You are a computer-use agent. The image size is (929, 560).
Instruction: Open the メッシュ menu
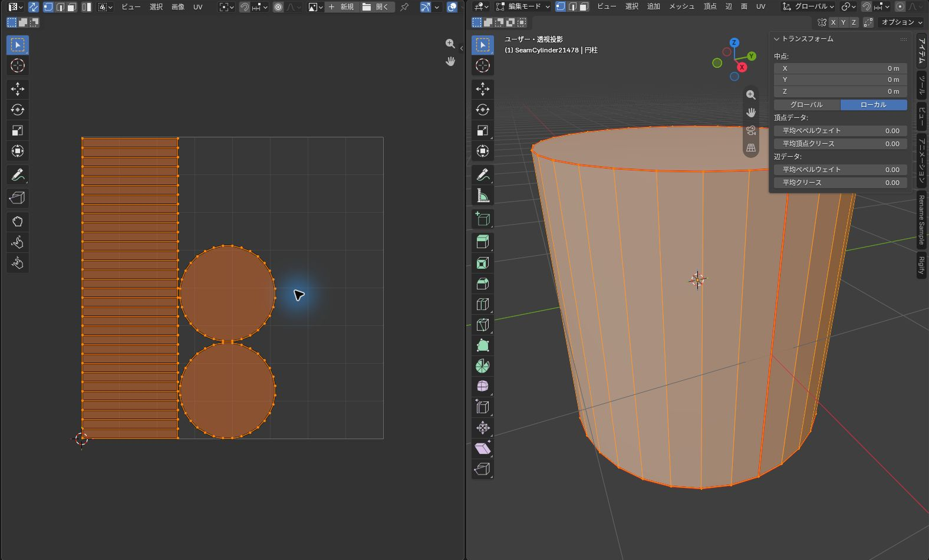(681, 6)
